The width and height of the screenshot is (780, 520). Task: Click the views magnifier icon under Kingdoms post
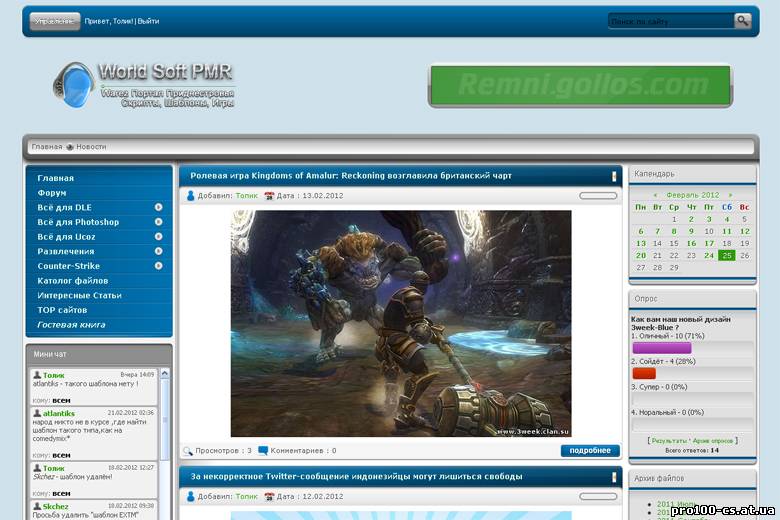pyautogui.click(x=188, y=451)
